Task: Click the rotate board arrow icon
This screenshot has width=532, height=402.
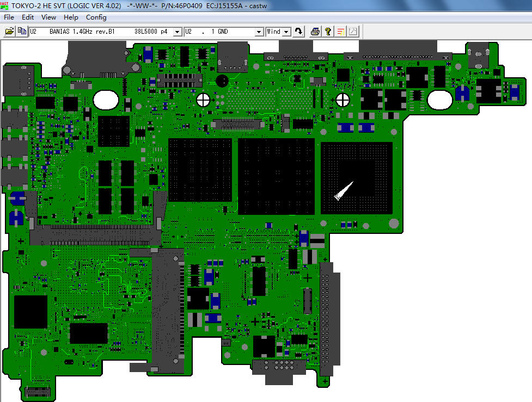Action: [x=298, y=32]
